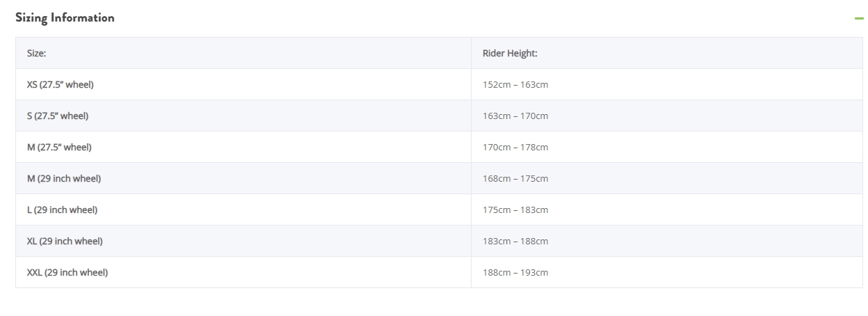Click the 175cm – 183cm height value

click(x=515, y=210)
